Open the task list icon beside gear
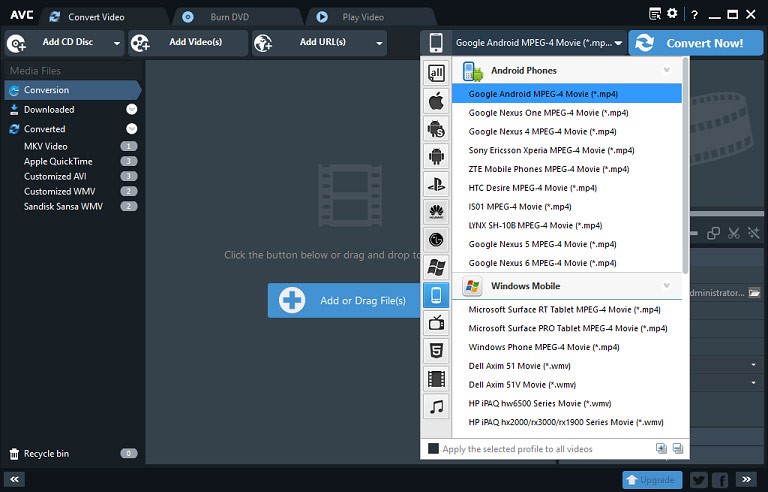The height and width of the screenshot is (492, 768). click(654, 14)
